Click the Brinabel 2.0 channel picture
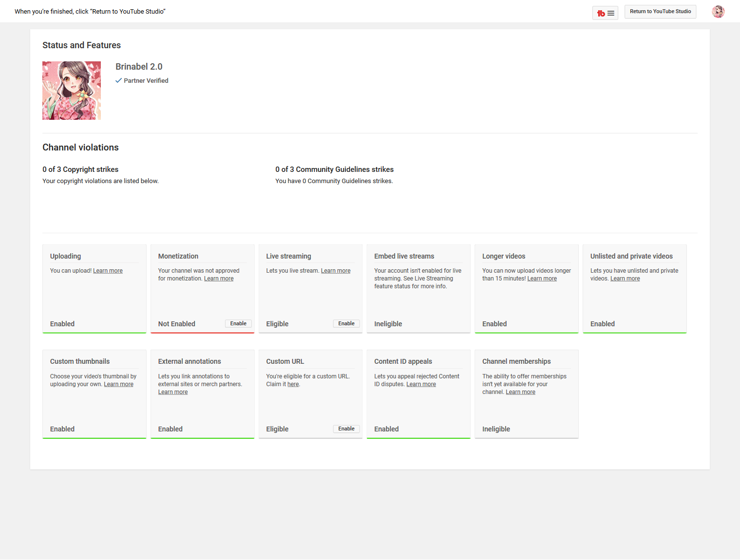Viewport: 740px width, 560px height. (x=72, y=91)
